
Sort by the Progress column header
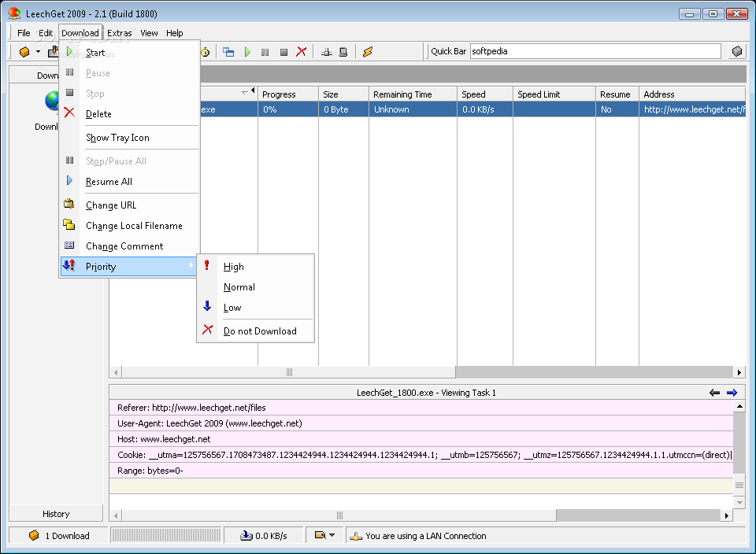click(x=288, y=94)
